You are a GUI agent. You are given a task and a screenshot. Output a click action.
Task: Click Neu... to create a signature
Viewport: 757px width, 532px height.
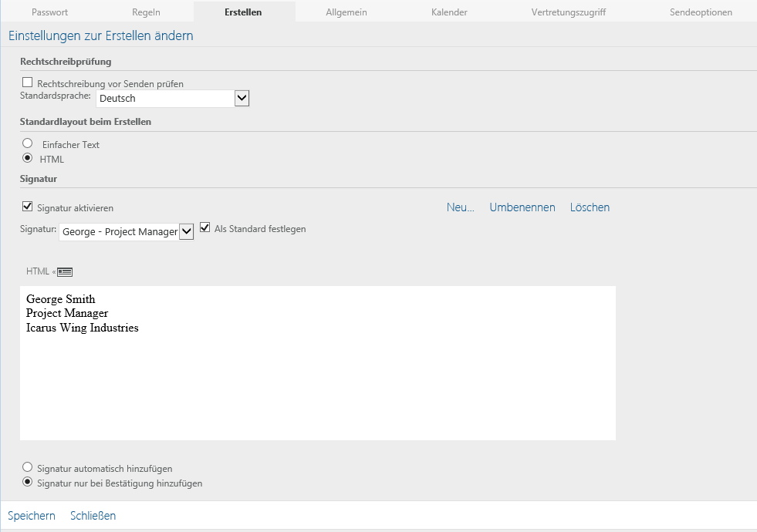[x=460, y=207]
